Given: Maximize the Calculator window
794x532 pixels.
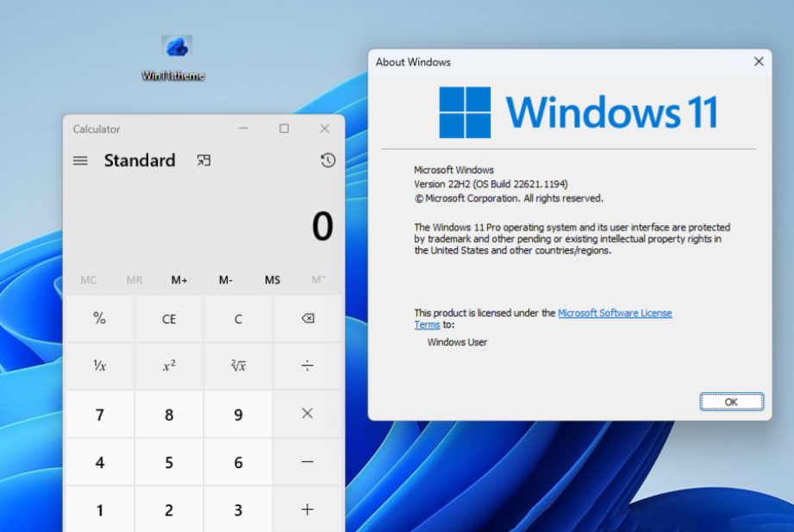Looking at the screenshot, I should [x=284, y=128].
